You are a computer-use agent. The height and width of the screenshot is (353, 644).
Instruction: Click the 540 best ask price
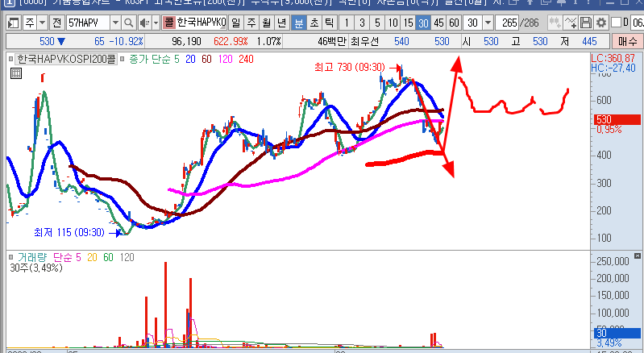click(401, 41)
